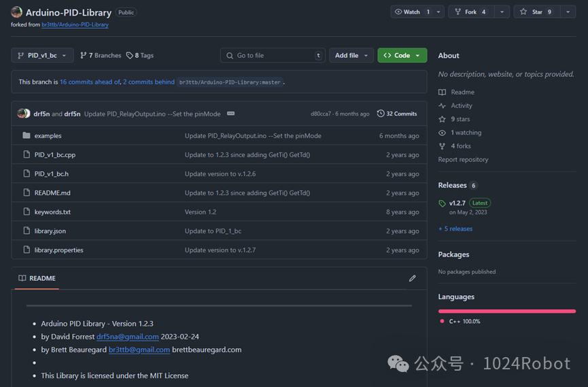The image size is (588, 387).
Task: Click the file icon beside PID_v1_bc.cpp
Action: pos(27,154)
